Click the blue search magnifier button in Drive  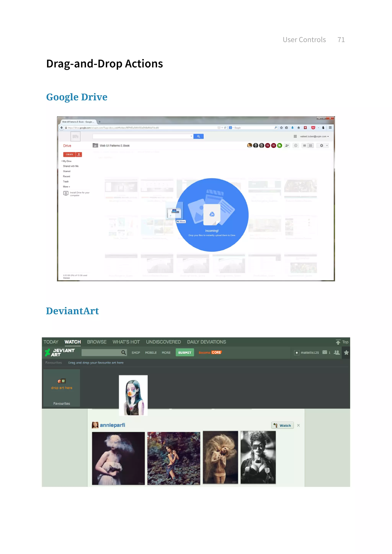click(198, 136)
